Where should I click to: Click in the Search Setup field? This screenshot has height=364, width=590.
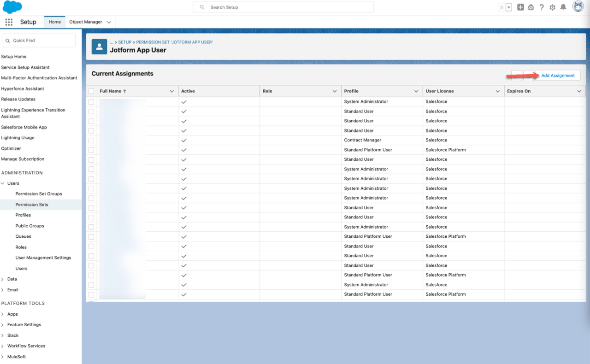[283, 7]
